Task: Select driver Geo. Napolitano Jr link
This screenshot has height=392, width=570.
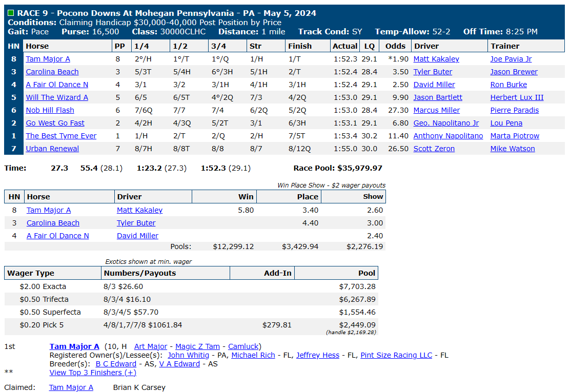Action: click(446, 123)
